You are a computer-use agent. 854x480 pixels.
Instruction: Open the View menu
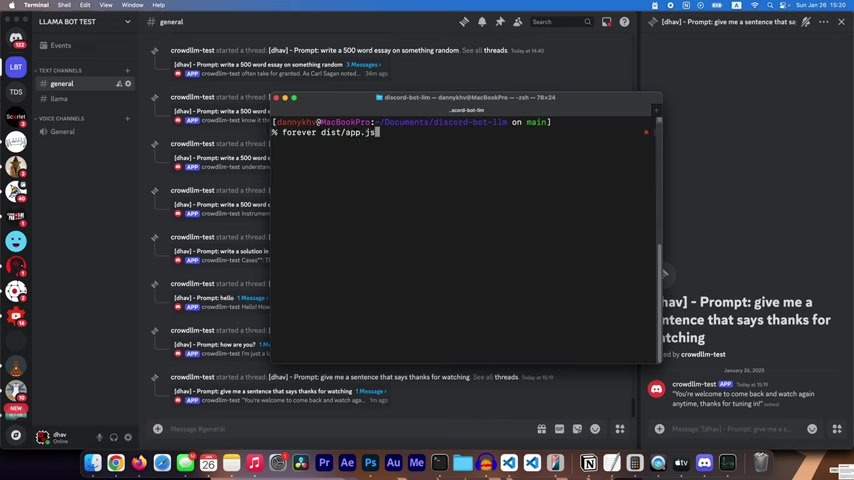tap(106, 5)
